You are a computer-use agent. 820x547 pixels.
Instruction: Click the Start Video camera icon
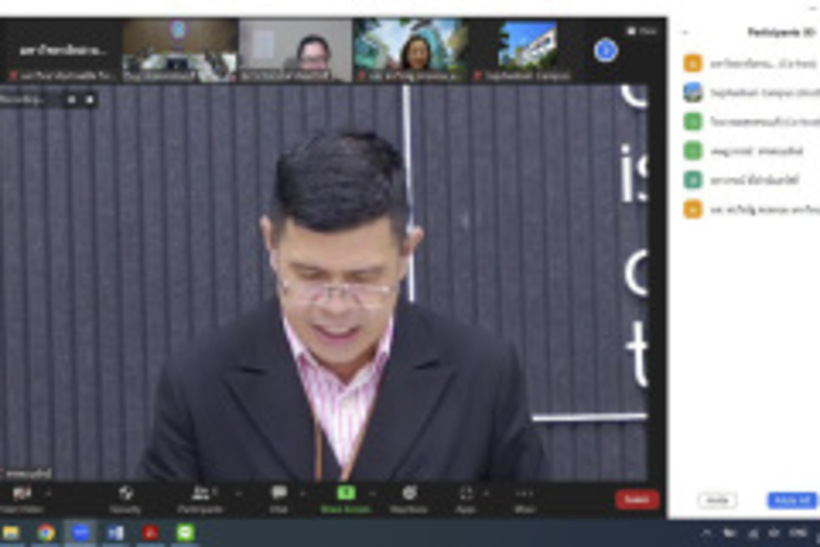tap(22, 493)
